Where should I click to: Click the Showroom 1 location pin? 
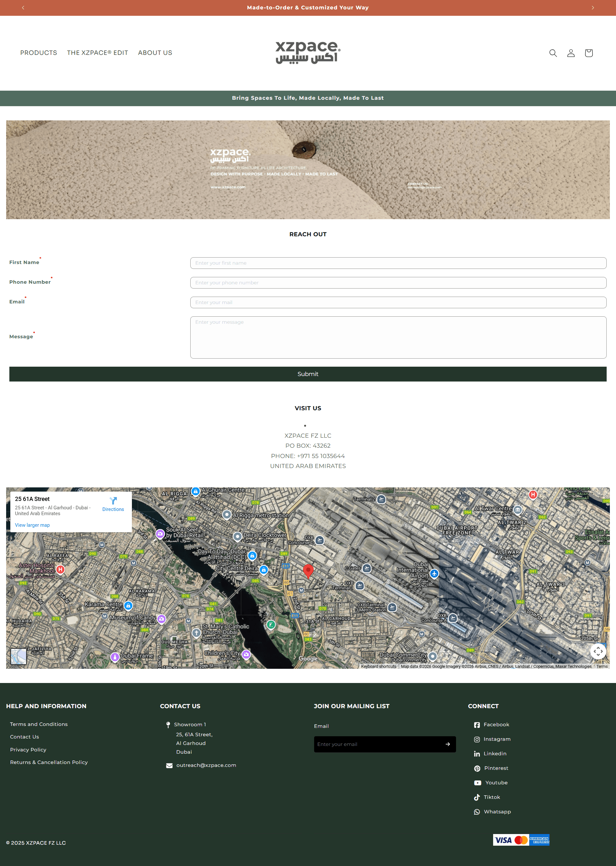[168, 725]
